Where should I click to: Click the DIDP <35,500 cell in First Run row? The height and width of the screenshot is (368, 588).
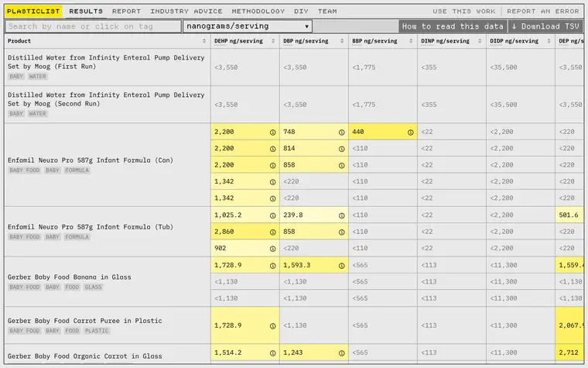tap(521, 67)
